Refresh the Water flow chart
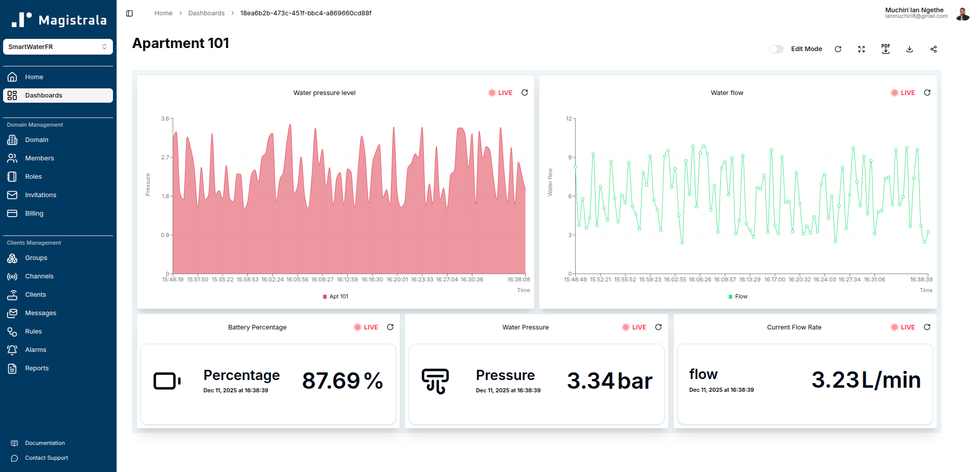Viewport: 980px width, 472px height. coord(927,92)
